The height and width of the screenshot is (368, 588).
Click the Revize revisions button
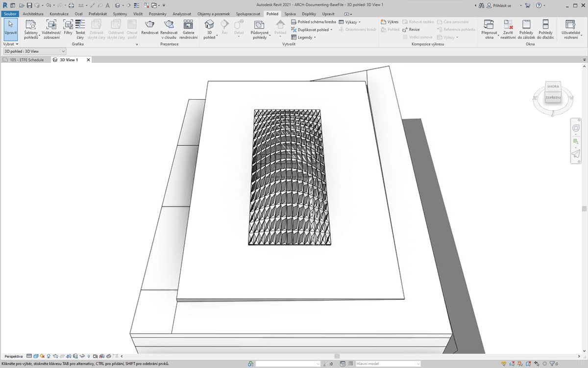[411, 29]
